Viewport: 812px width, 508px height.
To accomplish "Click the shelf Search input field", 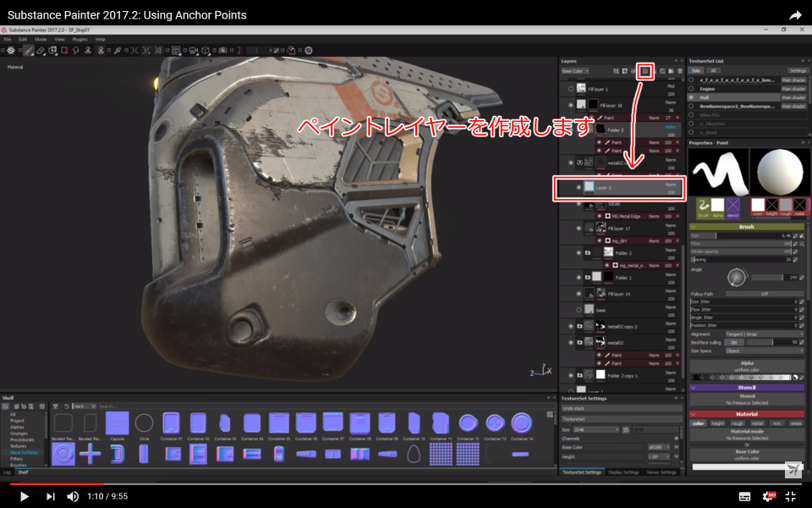I will tap(321, 406).
